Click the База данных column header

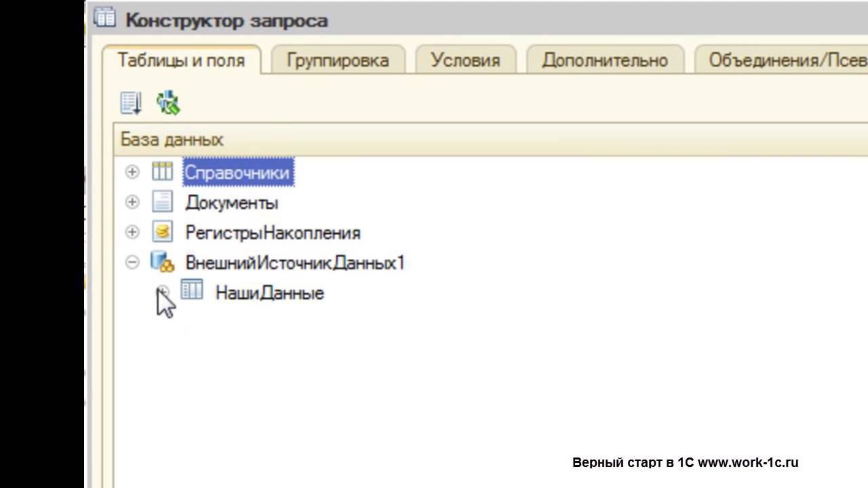172,140
